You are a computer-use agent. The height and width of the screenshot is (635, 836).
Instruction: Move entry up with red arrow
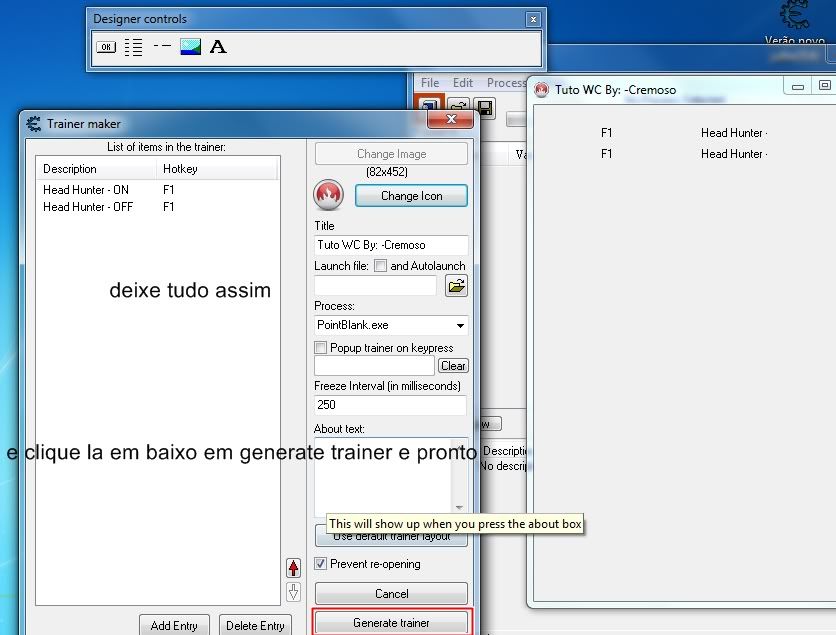[293, 568]
